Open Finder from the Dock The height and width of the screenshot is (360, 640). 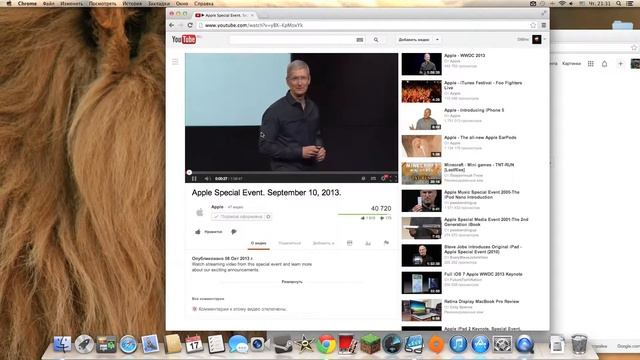pos(62,344)
